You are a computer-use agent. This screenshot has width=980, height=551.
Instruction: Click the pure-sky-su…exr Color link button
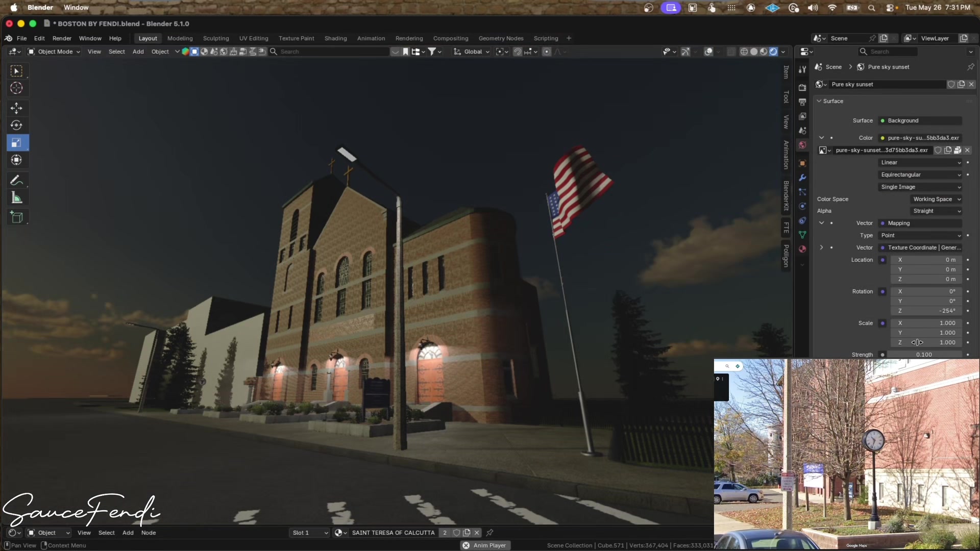tap(920, 138)
